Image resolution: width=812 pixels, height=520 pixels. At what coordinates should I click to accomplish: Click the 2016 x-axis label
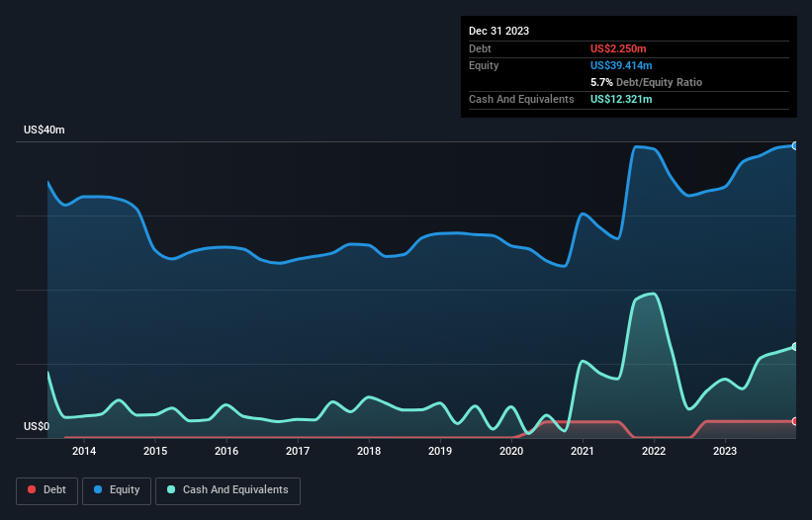[x=226, y=451]
